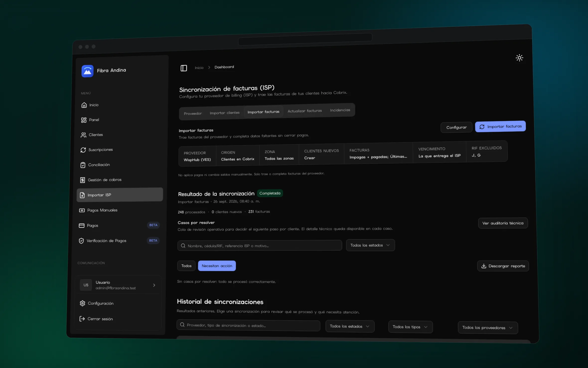The width and height of the screenshot is (588, 368).
Task: Focus the Nombre, cédula/RIF search field
Action: (x=260, y=245)
